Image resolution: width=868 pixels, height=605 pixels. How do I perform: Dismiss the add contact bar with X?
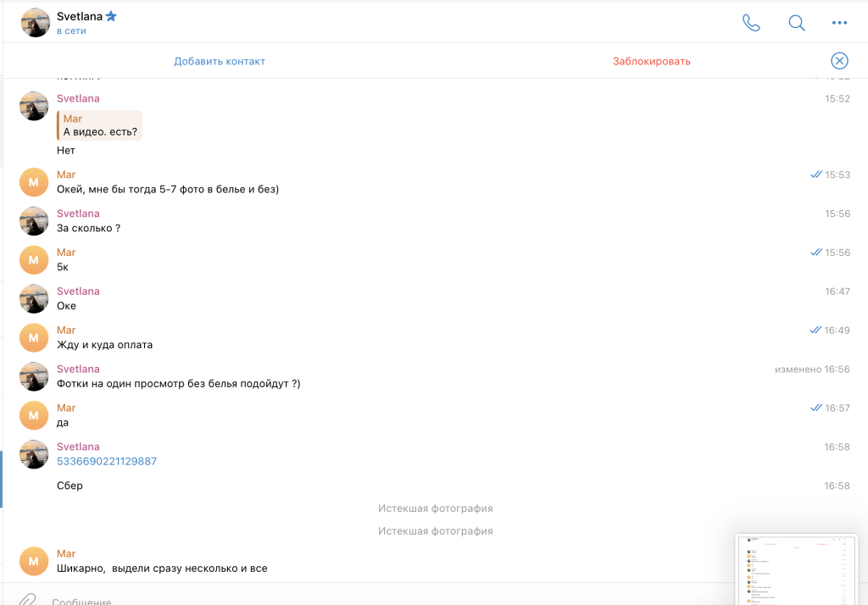[x=838, y=60]
